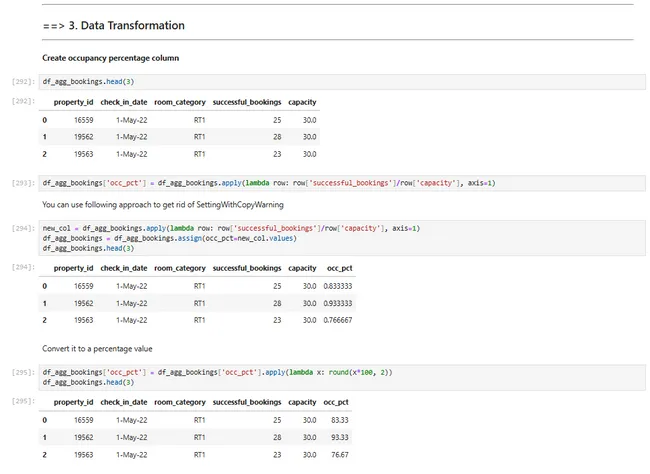Click room_category header in output 292 table

point(180,102)
